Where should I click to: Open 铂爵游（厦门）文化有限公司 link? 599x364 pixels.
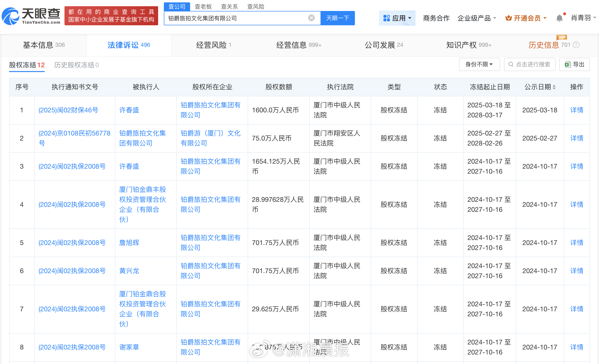(x=210, y=138)
